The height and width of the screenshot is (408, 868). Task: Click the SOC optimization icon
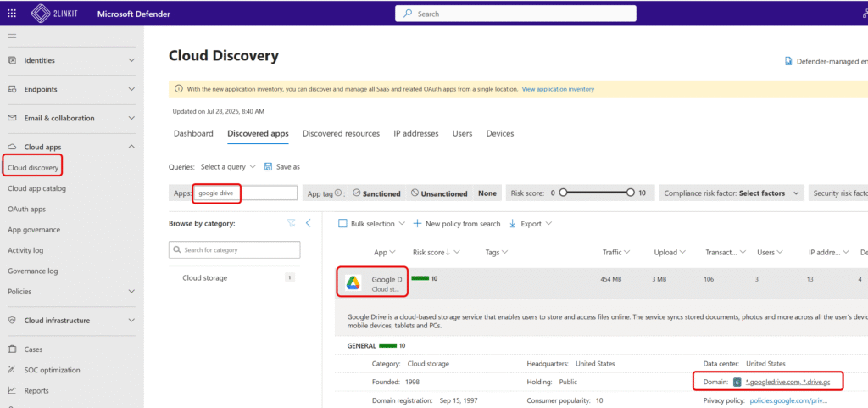point(13,370)
